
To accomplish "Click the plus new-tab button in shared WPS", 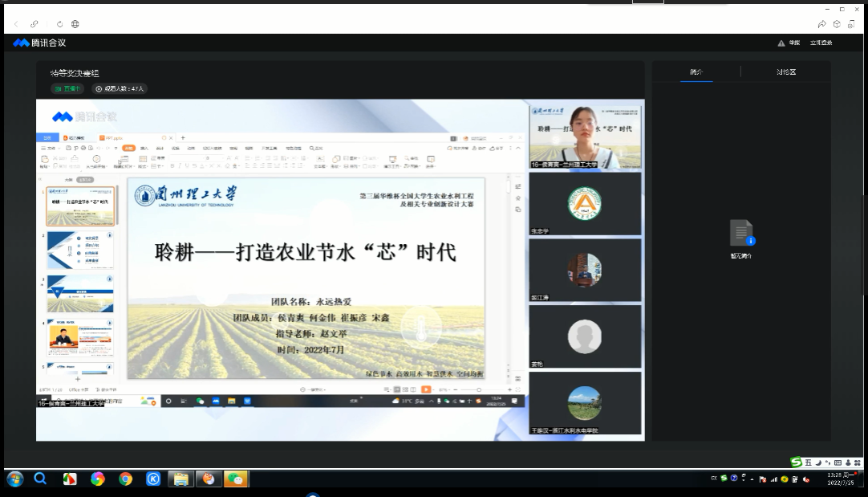I will pos(183,138).
